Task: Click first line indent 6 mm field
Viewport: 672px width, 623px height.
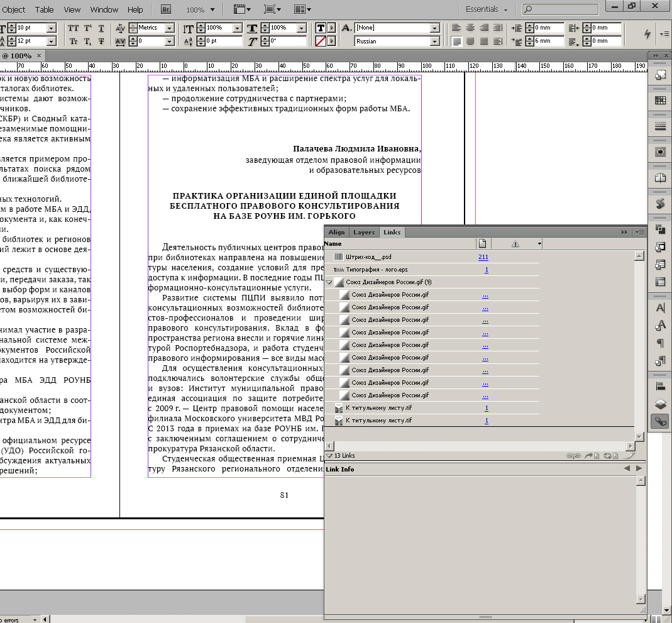Action: click(x=548, y=41)
